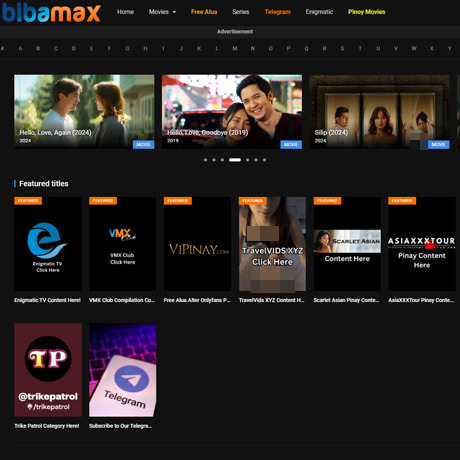
Task: Open the VIPINAY.com featured poster
Action: [197, 244]
